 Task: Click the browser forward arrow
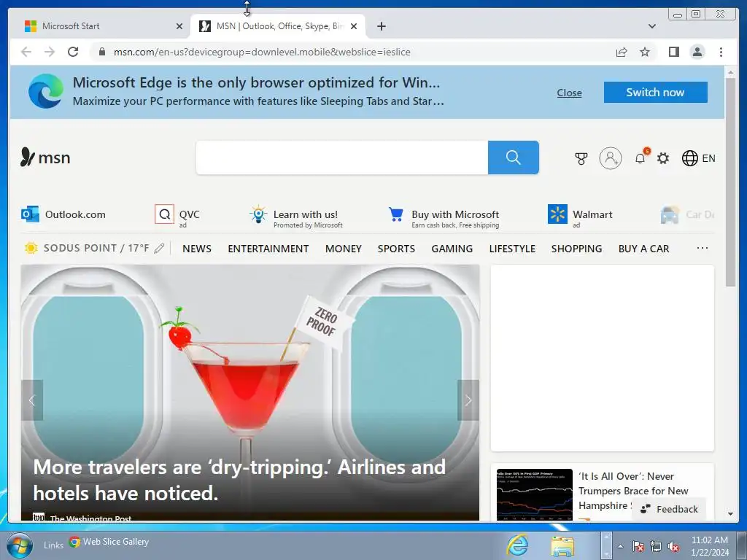pyautogui.click(x=50, y=52)
